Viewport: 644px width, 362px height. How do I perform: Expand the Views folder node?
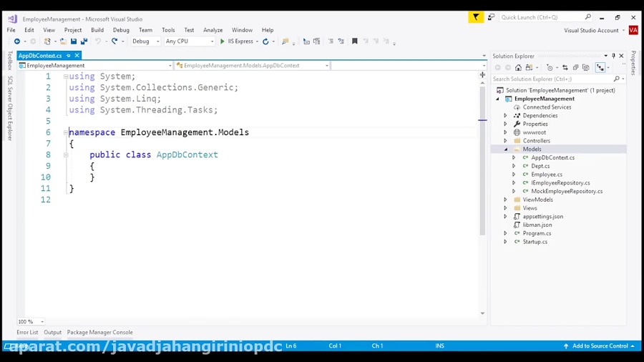506,208
